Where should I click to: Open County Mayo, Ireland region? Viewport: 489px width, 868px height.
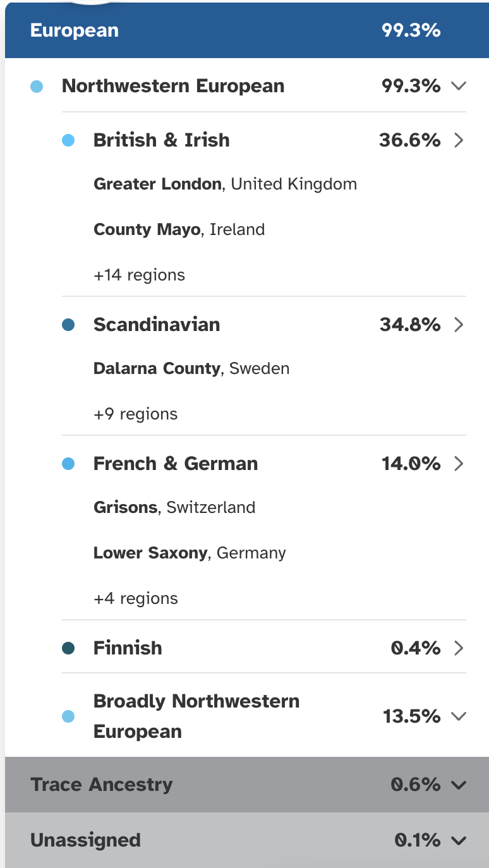click(x=179, y=230)
